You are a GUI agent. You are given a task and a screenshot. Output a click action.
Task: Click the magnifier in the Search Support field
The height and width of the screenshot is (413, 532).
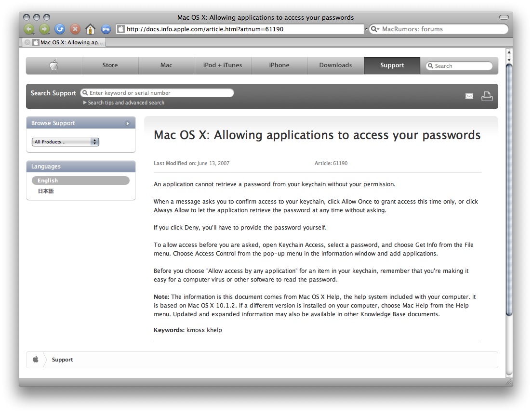tap(85, 93)
